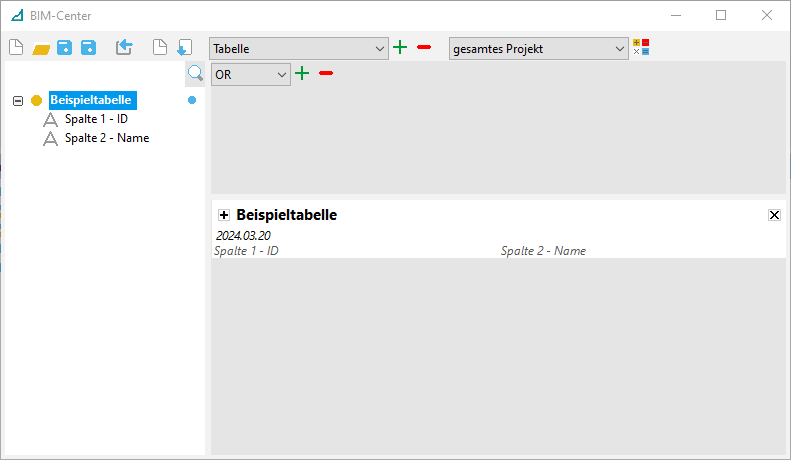Viewport: 791px width, 460px height.
Task: Click red minus beside Tabelle dropdown
Action: coord(424,47)
